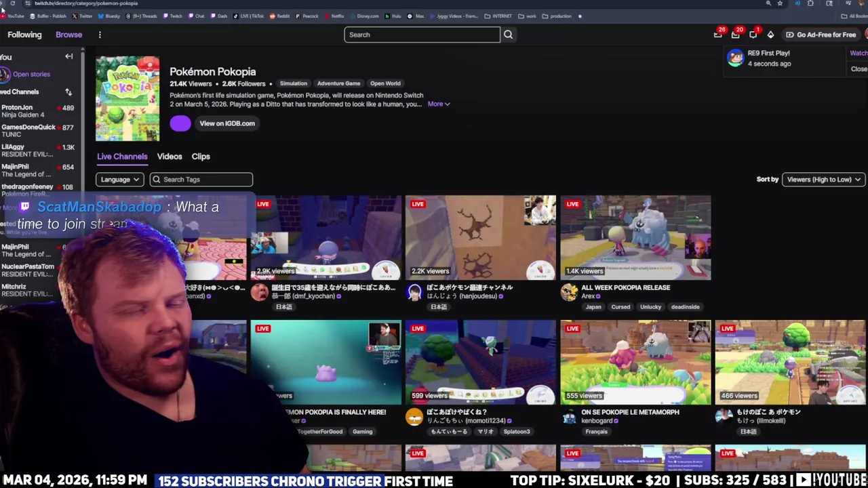This screenshot has width=868, height=488.
Task: Click the search magnifier button in the top bar
Action: (x=508, y=35)
